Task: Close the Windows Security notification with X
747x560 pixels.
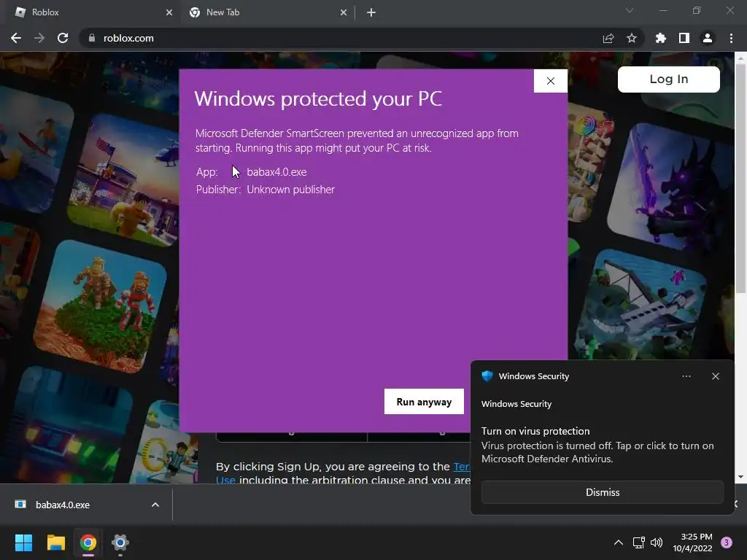Action: (x=716, y=376)
